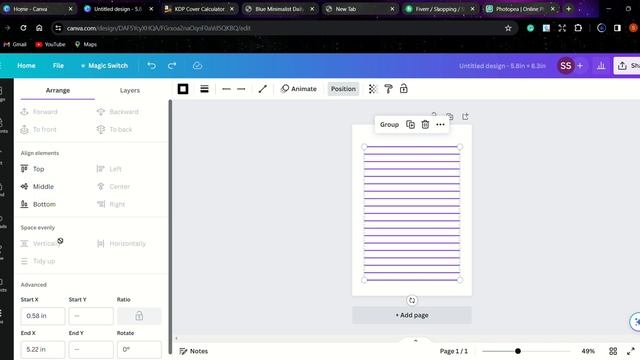Open the Maps bookmark

(86, 44)
